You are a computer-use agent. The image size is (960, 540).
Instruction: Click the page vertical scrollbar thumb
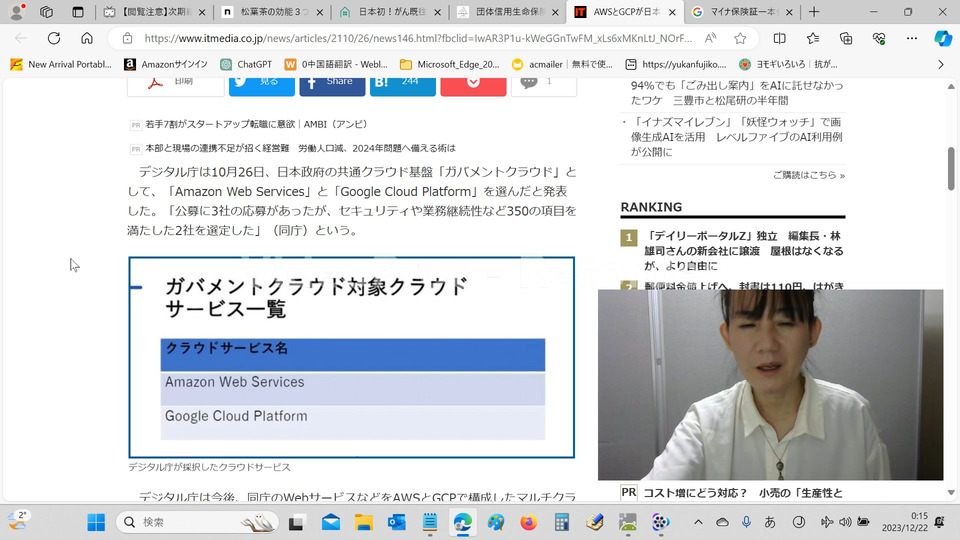951,168
